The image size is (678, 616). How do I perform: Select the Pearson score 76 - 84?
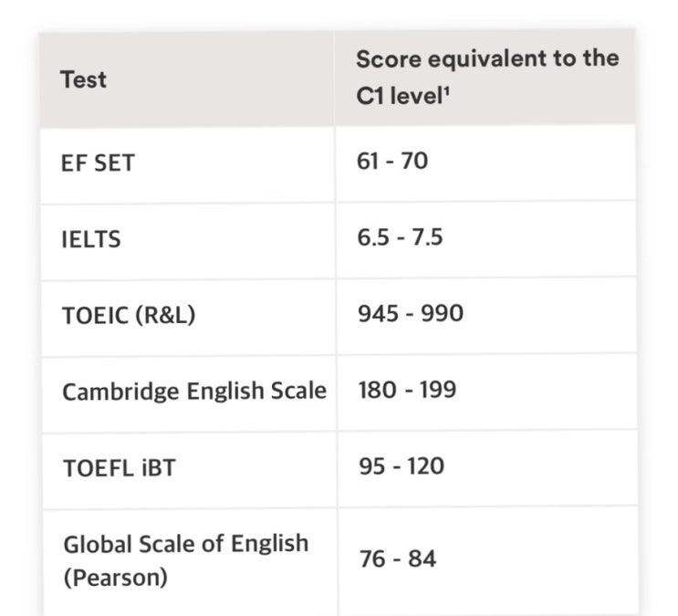[397, 558]
